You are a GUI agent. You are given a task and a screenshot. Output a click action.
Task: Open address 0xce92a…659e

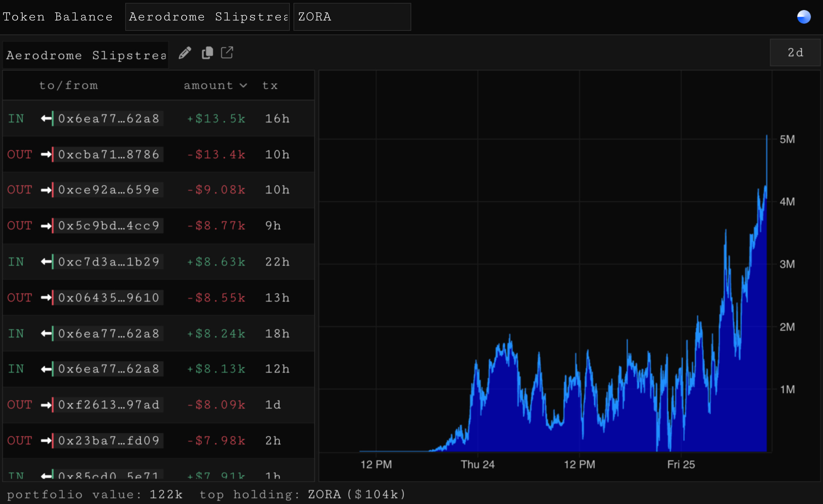pos(108,190)
